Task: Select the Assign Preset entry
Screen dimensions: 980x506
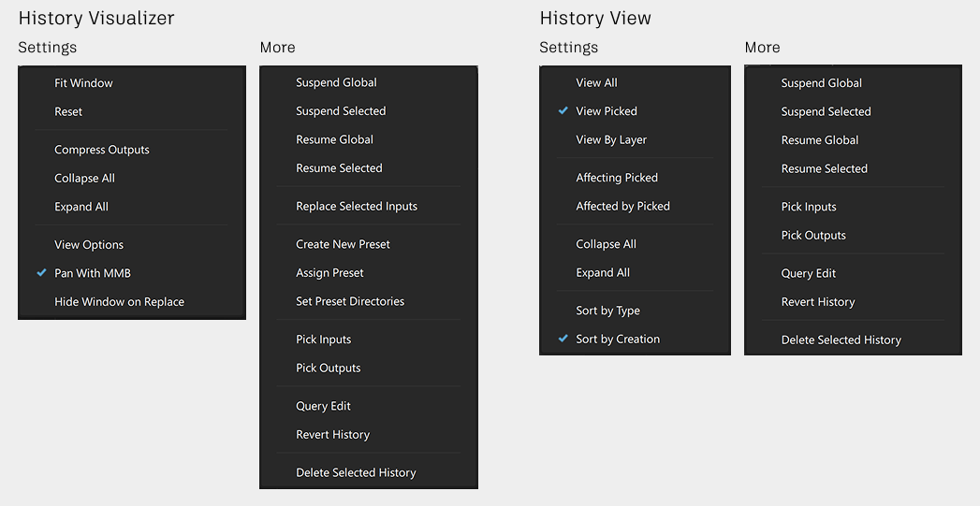Action: coord(329,273)
